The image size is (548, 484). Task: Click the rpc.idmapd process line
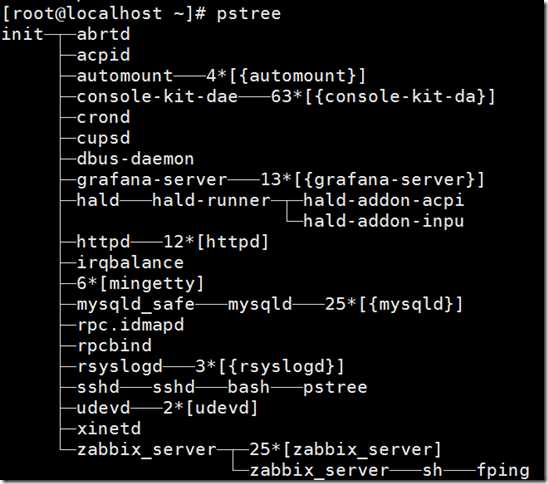(130, 325)
